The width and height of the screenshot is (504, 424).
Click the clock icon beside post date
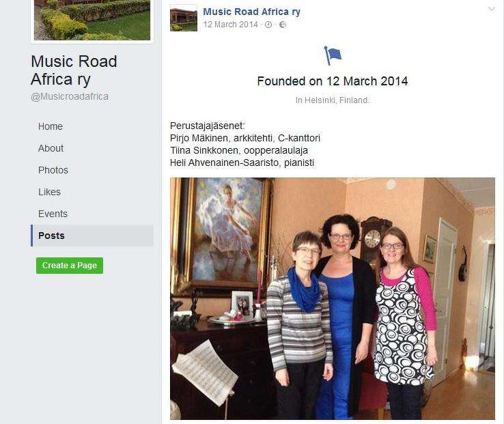pos(268,25)
